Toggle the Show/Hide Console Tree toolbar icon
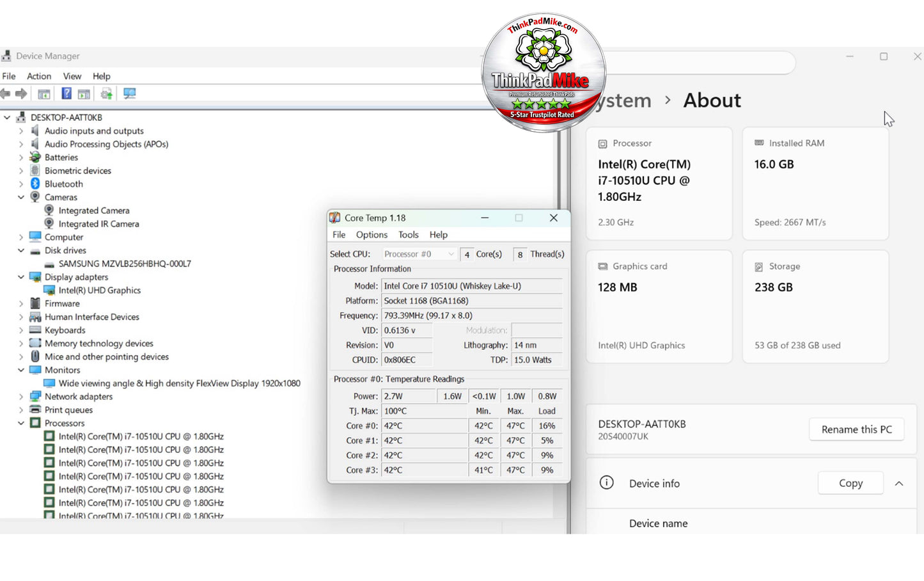This screenshot has width=924, height=581. point(44,94)
